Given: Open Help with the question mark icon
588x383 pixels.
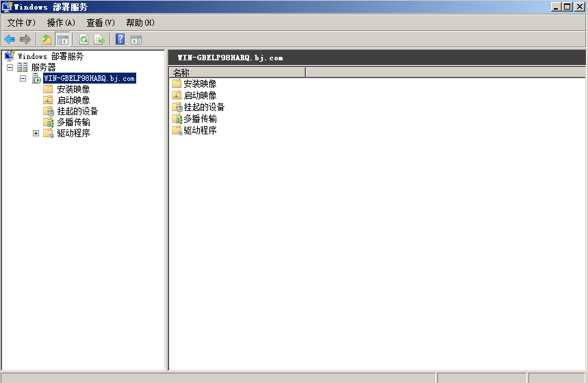Looking at the screenshot, I should (120, 39).
